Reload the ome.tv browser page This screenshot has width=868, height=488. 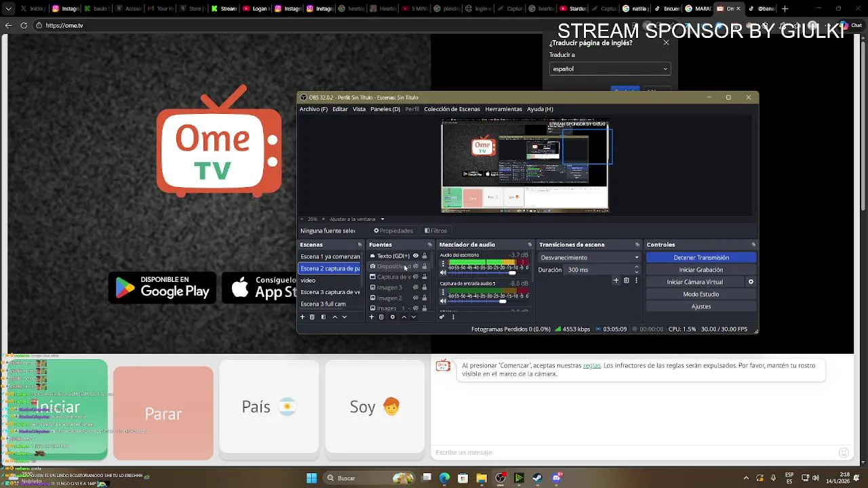tap(24, 25)
